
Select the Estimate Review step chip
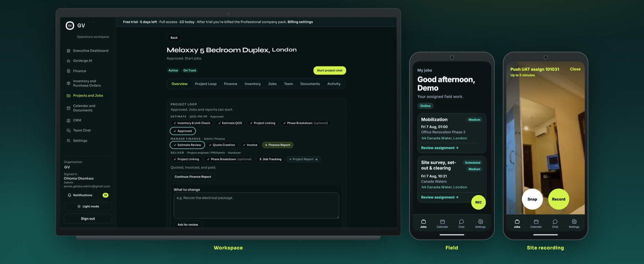(x=187, y=145)
